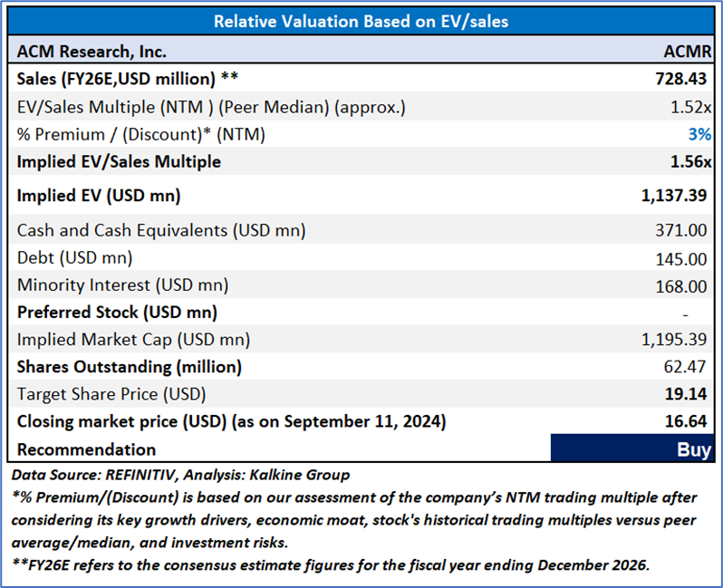The width and height of the screenshot is (723, 588).
Task: Click the dark blue 'Buy' recommendation cell
Action: tap(632, 448)
